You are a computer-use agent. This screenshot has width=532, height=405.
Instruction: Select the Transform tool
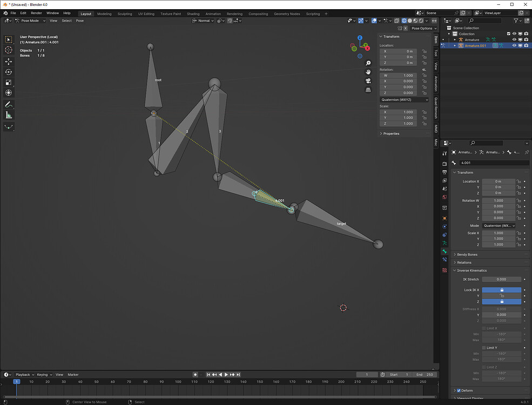[9, 92]
